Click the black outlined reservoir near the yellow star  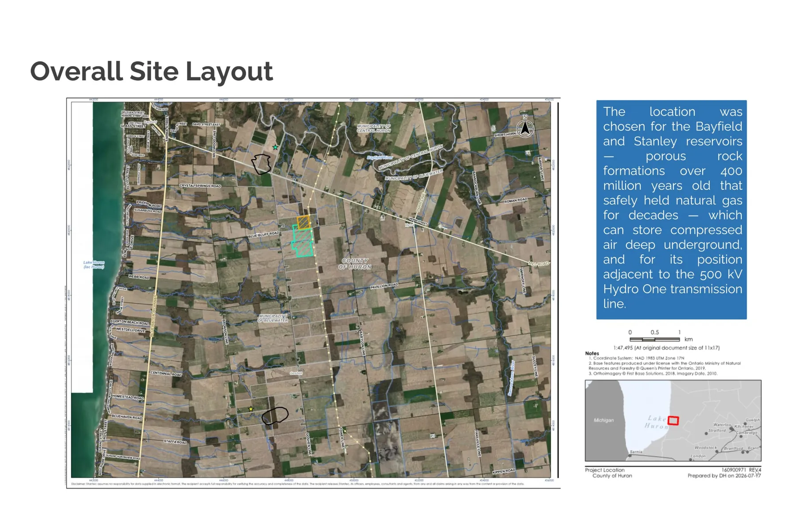275,416
